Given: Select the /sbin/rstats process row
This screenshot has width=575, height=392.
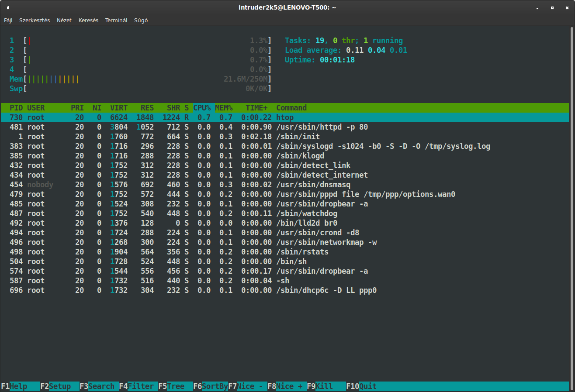Looking at the screenshot, I should 285,252.
